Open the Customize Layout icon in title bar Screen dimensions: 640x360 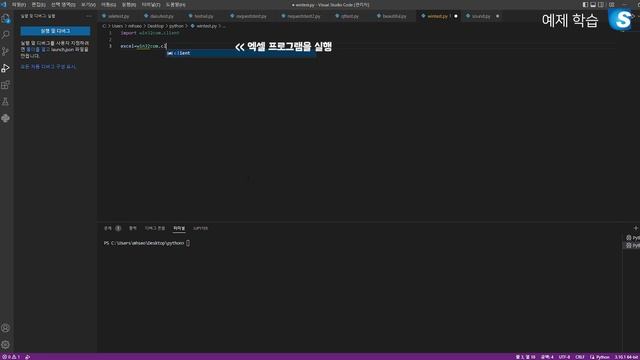[x=611, y=4]
